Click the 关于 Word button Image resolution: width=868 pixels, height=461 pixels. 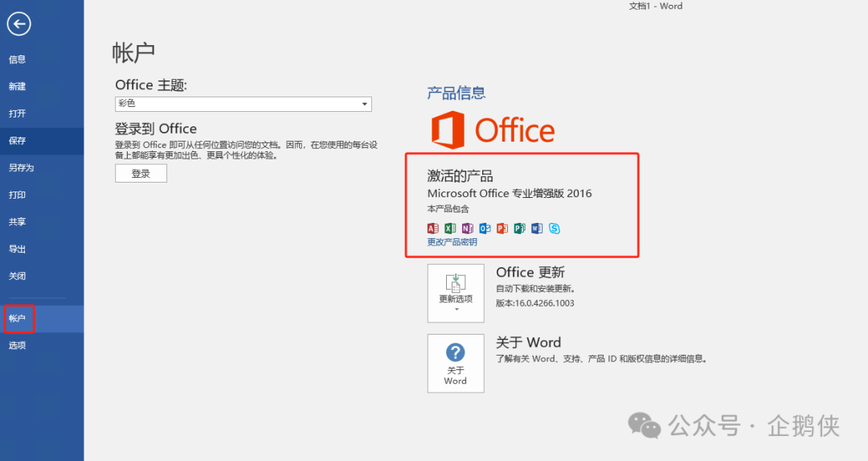[456, 364]
